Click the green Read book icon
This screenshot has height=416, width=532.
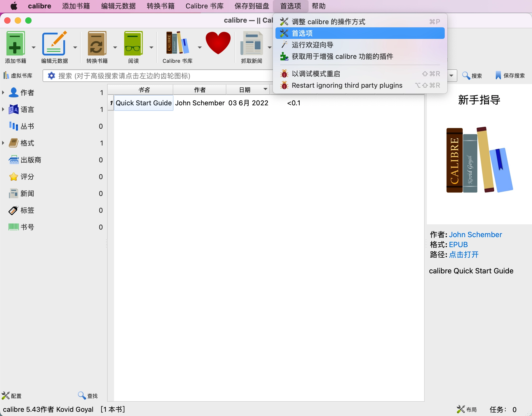click(x=134, y=44)
